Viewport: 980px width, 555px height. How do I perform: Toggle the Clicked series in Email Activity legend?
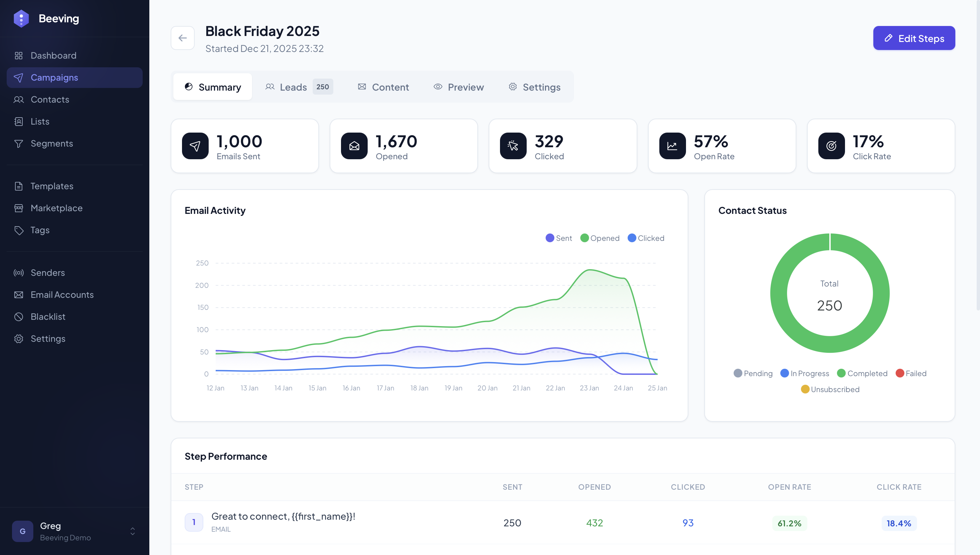click(646, 238)
